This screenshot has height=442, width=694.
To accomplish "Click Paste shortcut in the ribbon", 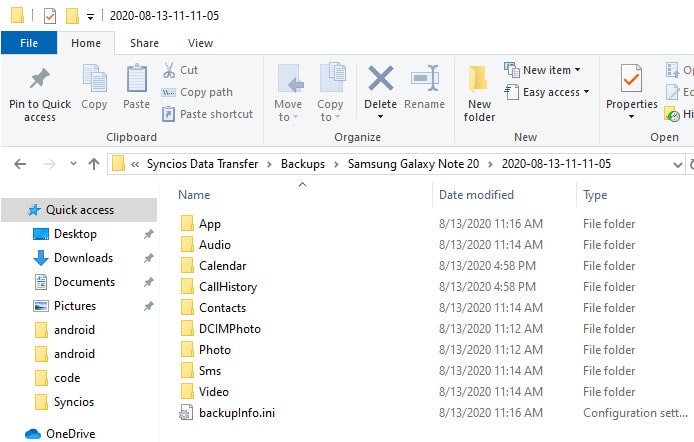I will (x=208, y=114).
